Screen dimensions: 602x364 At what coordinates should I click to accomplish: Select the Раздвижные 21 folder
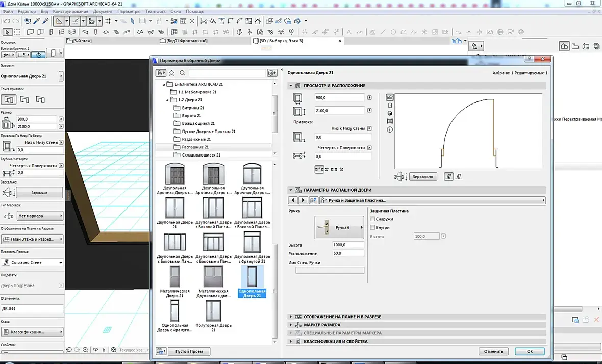pos(196,139)
